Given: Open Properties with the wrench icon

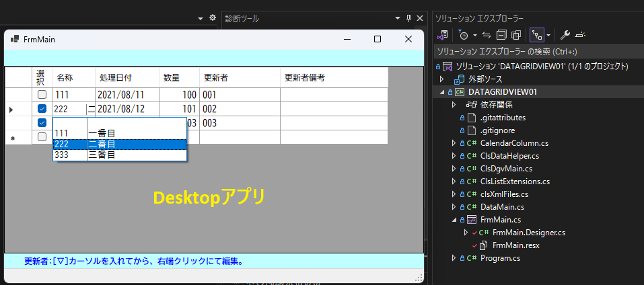Looking at the screenshot, I should [x=565, y=35].
